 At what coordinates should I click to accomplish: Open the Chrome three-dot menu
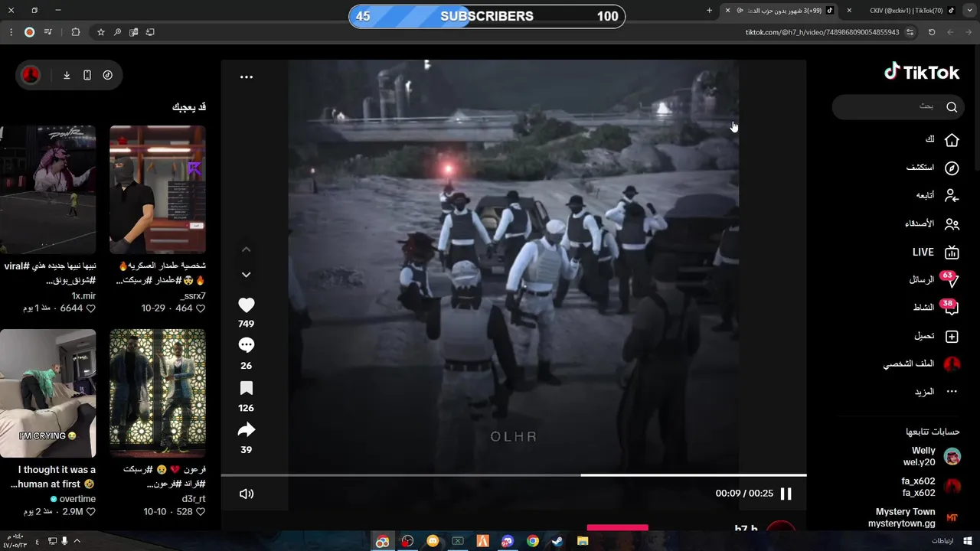[x=11, y=32]
